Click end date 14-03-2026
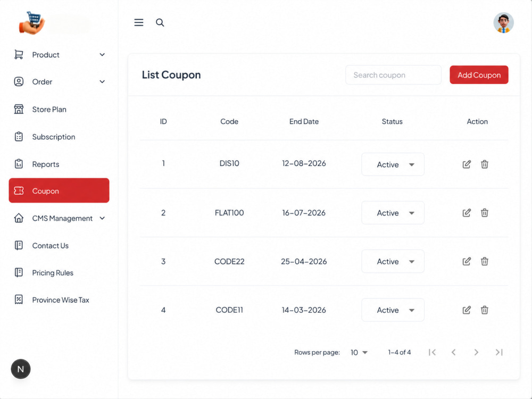Screen dimensions: 532x399 tap(304, 310)
